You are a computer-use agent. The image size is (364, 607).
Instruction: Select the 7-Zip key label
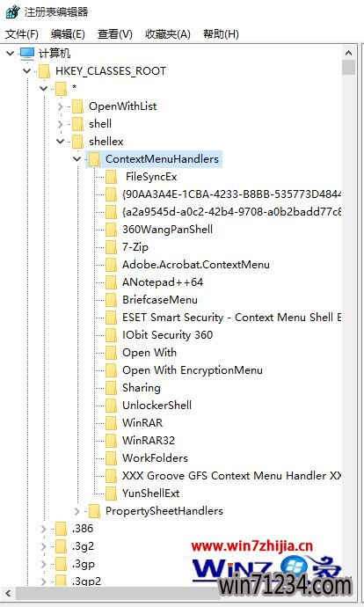[135, 247]
